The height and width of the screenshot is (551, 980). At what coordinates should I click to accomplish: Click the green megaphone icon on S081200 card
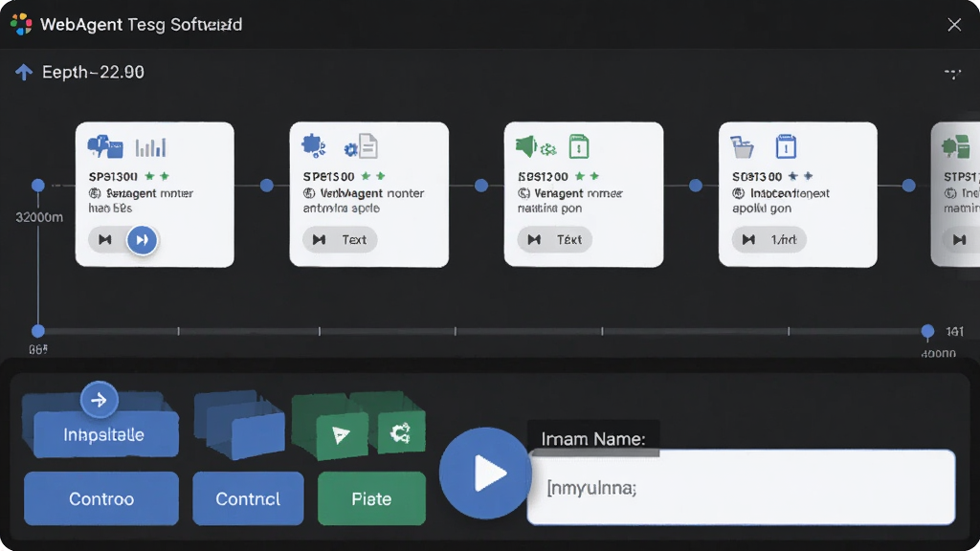(526, 146)
